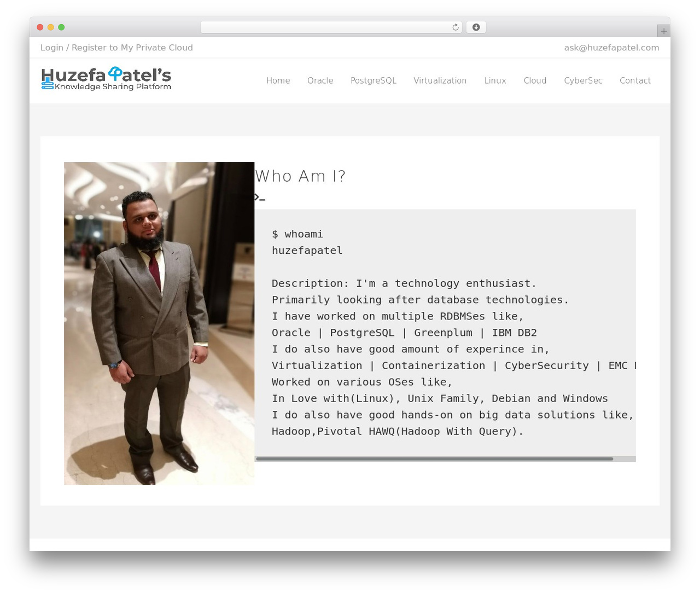
Task: Click the line beginning 'In Love with(Linux)'
Action: pos(440,398)
